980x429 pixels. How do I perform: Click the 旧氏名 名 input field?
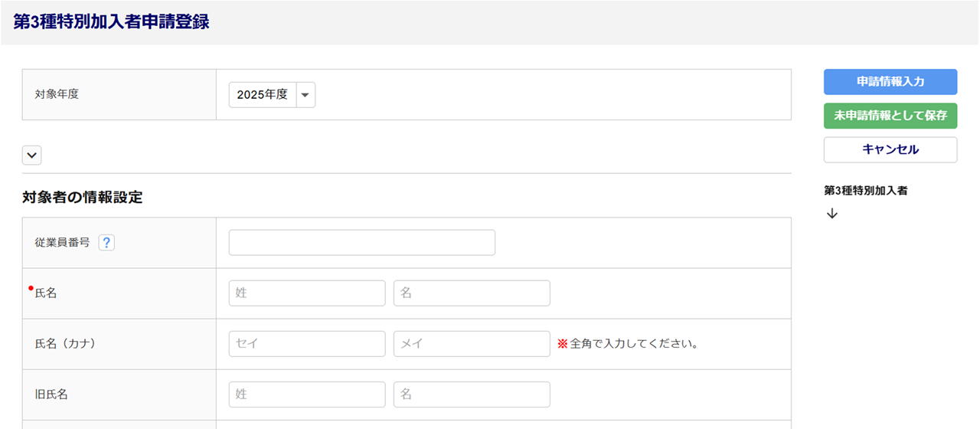point(472,395)
